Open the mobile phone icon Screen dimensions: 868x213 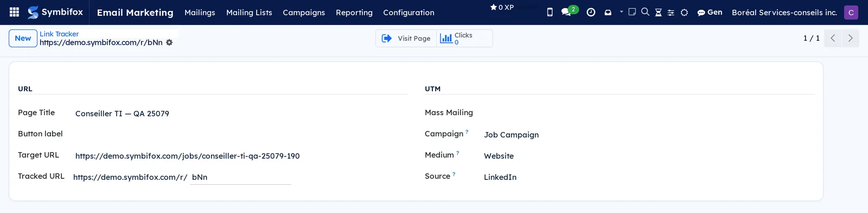point(550,12)
